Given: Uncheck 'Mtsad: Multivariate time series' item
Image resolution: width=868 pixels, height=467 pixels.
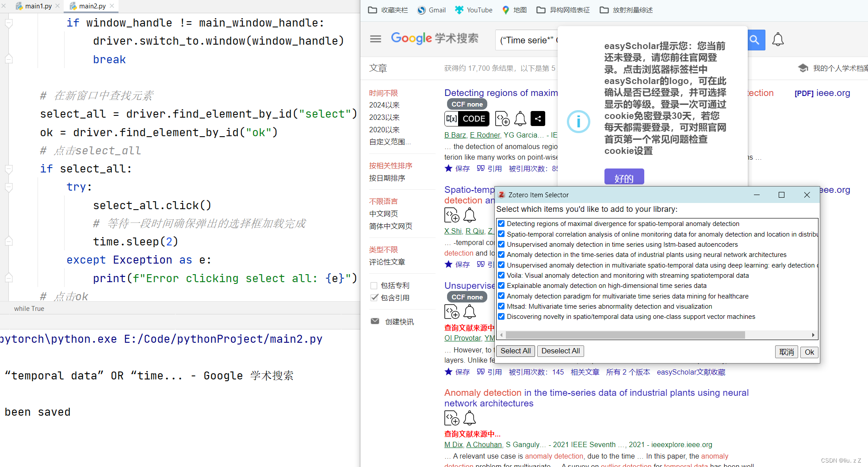Looking at the screenshot, I should (501, 306).
